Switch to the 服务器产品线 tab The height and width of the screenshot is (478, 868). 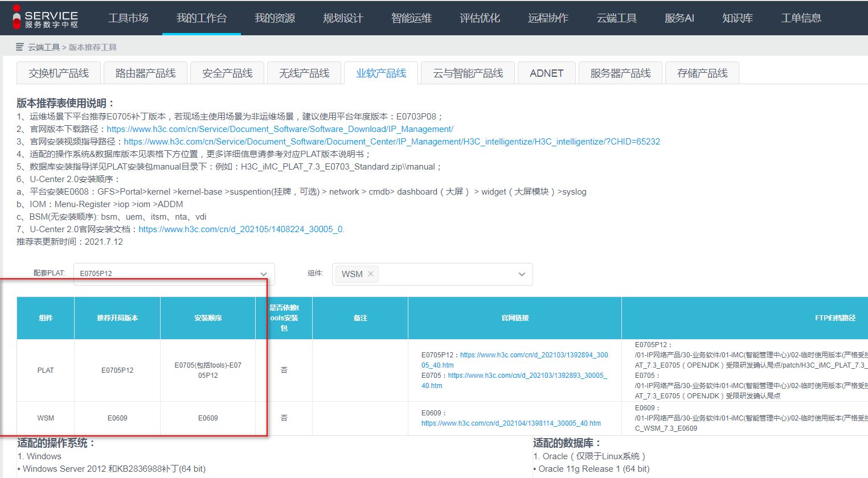[x=620, y=73]
